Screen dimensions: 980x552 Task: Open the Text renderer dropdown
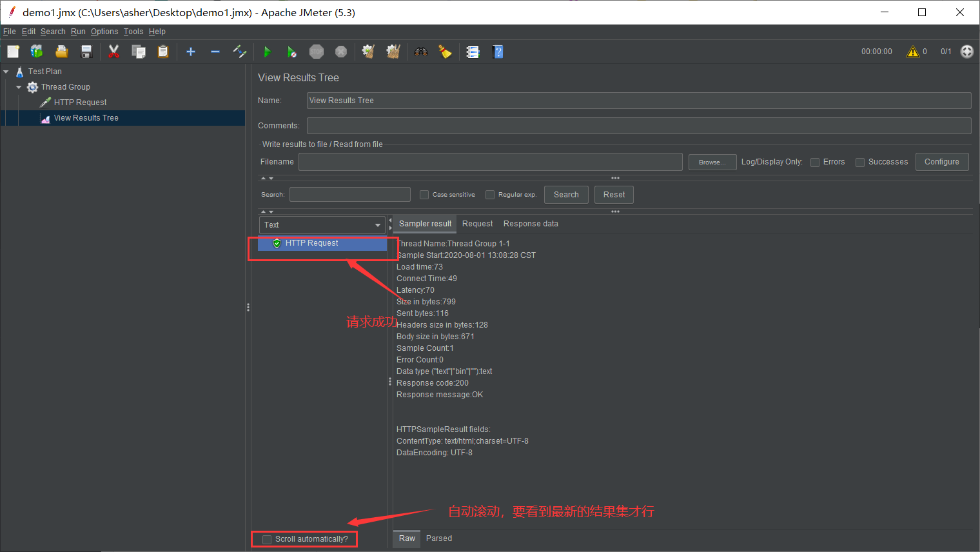pyautogui.click(x=322, y=225)
